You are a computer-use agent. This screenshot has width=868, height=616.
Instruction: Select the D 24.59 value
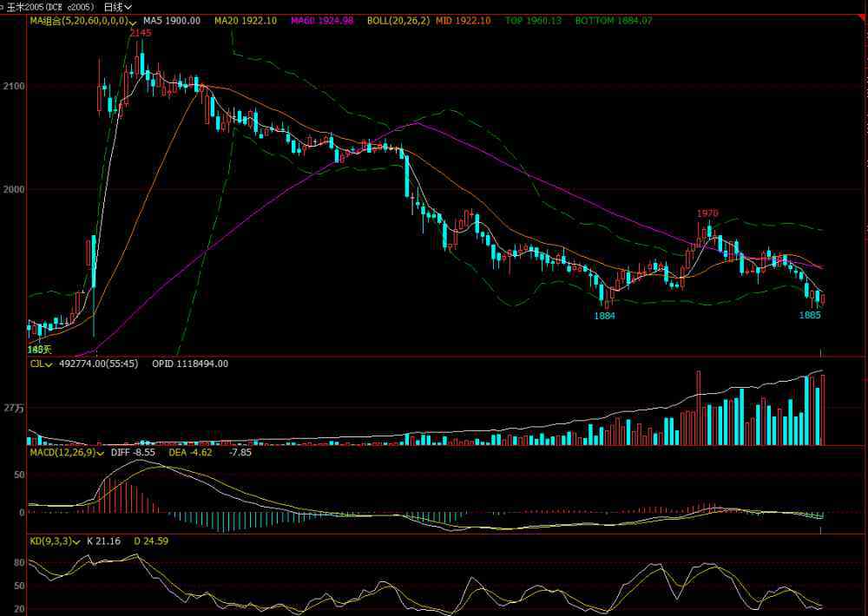coord(151,541)
